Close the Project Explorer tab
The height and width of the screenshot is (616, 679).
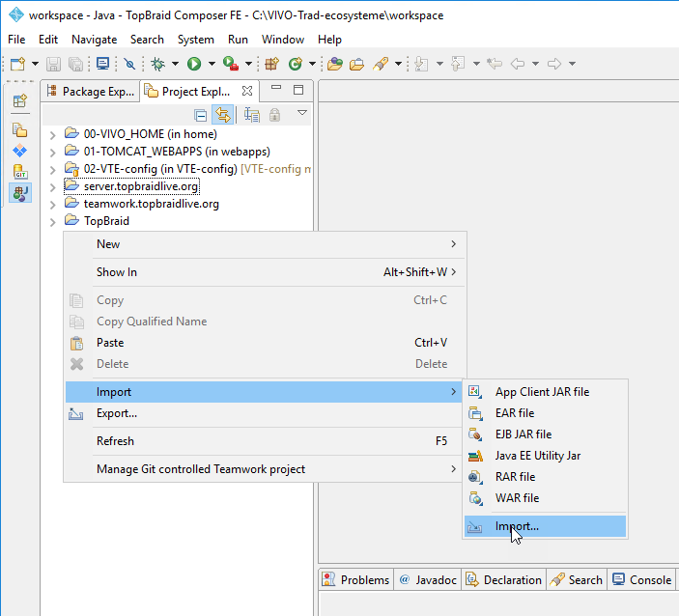tap(247, 91)
